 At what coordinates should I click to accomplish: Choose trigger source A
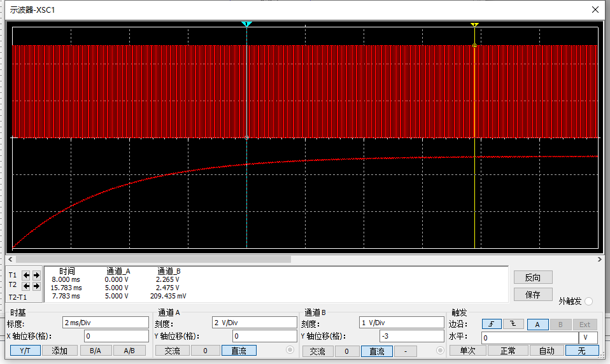pyautogui.click(x=537, y=324)
